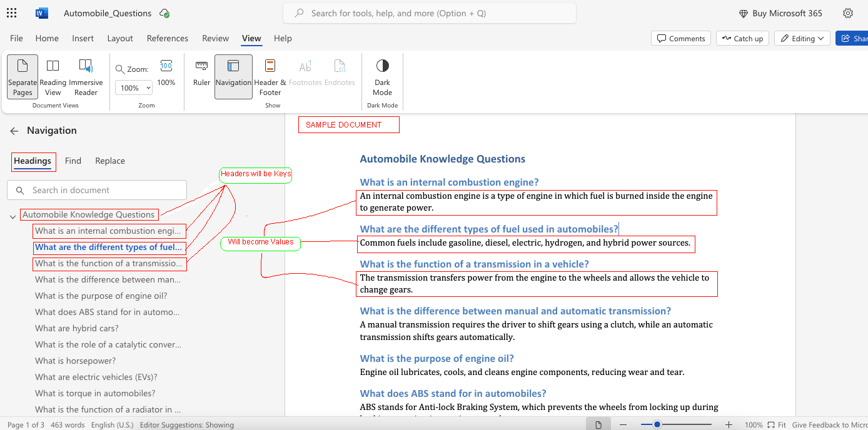Click the Catch up button

(x=742, y=38)
